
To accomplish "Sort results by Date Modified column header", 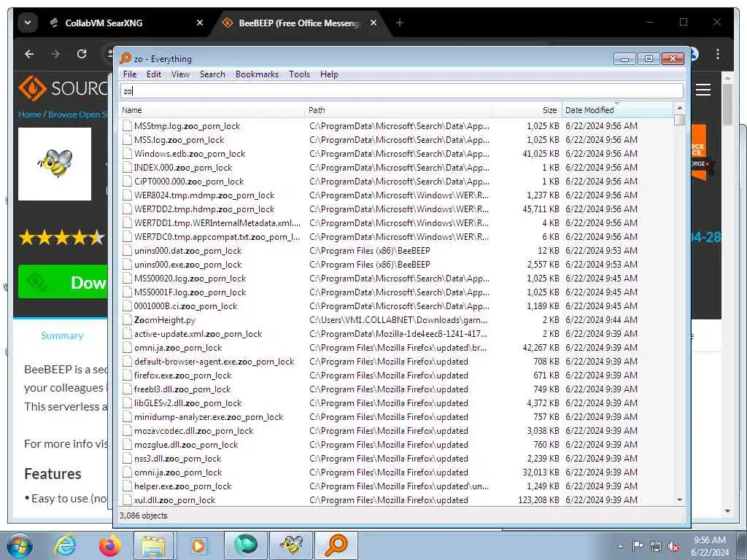I will (x=617, y=110).
